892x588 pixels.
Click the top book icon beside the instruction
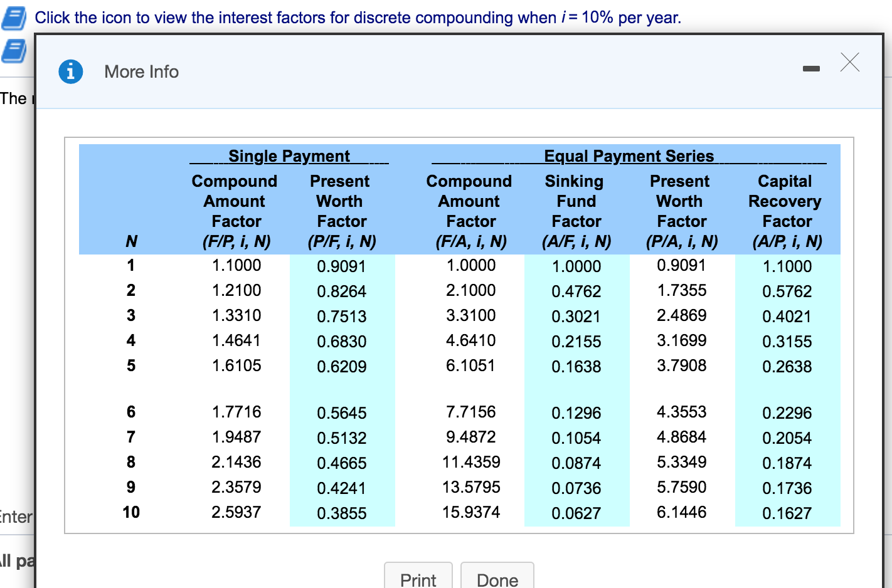coord(14,18)
